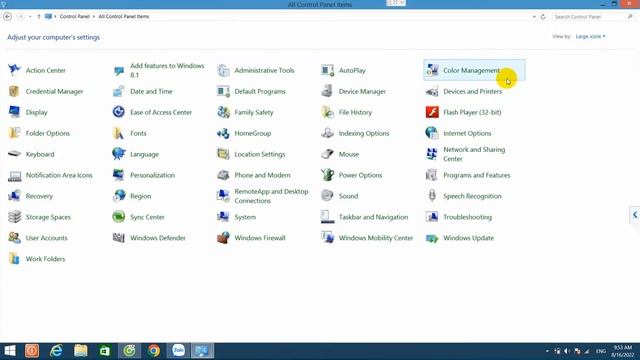Open Zalo from the taskbar
The width and height of the screenshot is (640, 360).
point(178,351)
